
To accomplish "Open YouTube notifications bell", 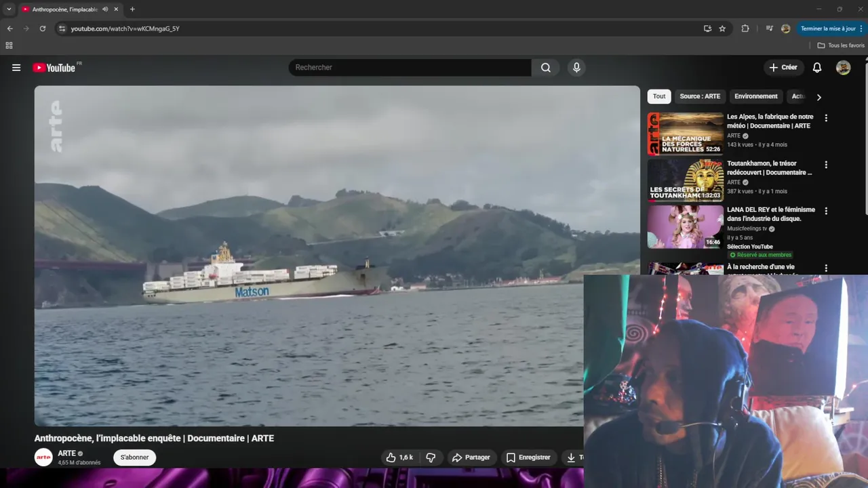I will click(x=817, y=68).
